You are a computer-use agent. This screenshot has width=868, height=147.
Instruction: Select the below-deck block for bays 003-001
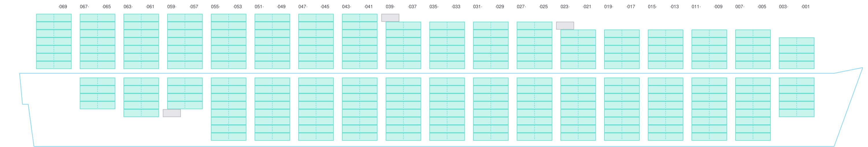[x=797, y=97]
